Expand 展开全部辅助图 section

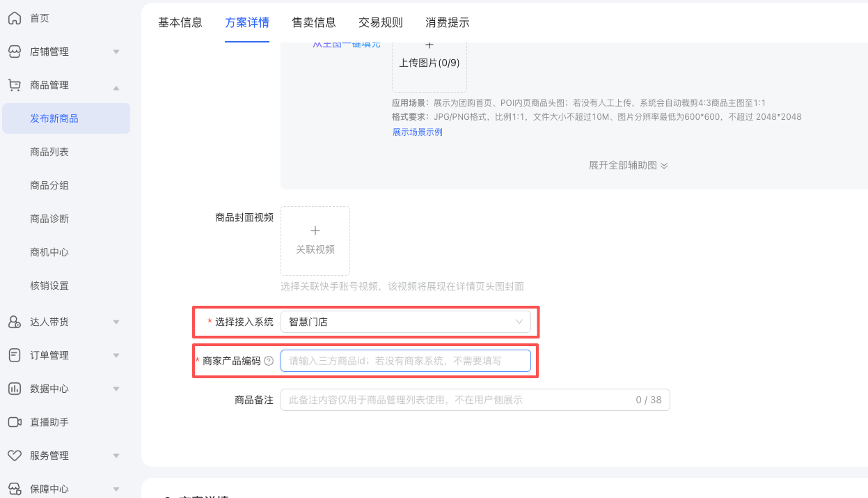click(x=628, y=165)
